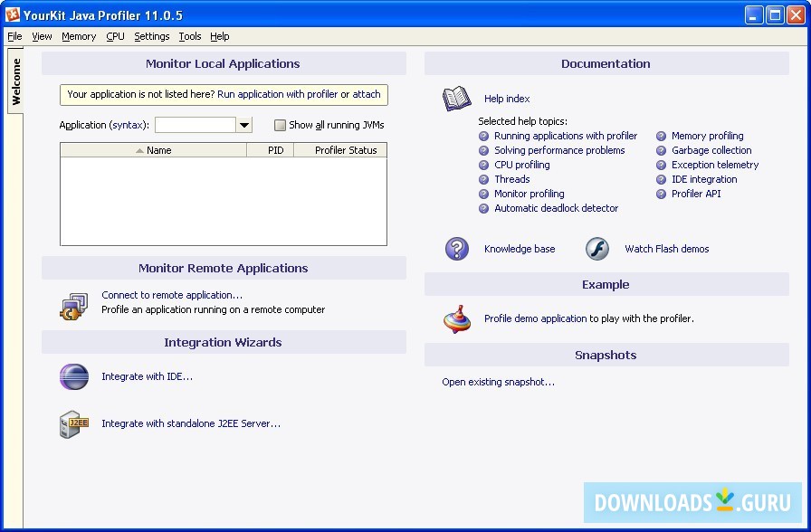Click the Knowledge base question mark icon
Viewport: 811px width, 532px height.
click(457, 249)
